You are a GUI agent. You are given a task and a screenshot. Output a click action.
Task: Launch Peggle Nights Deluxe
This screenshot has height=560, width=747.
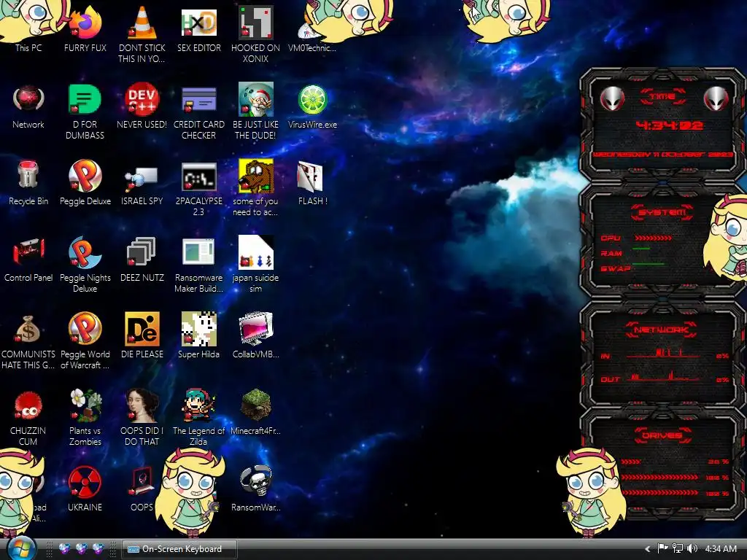85,252
